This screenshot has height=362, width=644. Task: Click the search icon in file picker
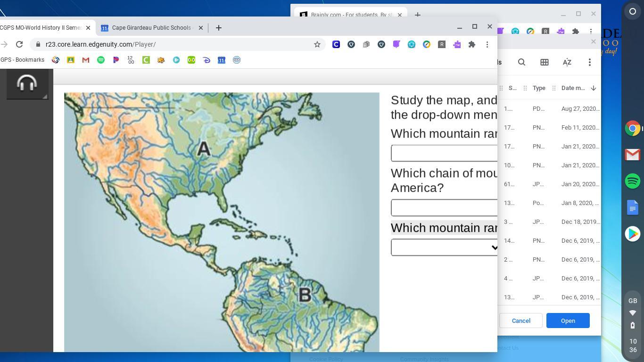click(521, 62)
